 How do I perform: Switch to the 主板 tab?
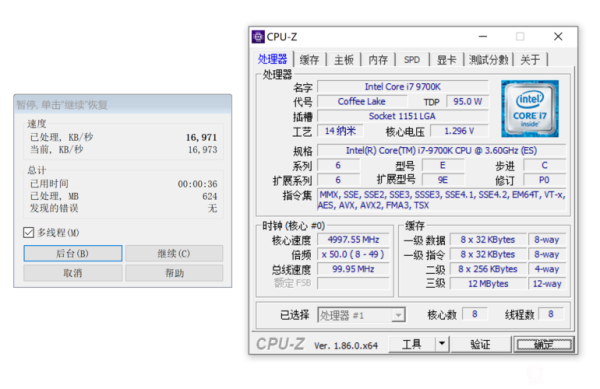click(344, 60)
